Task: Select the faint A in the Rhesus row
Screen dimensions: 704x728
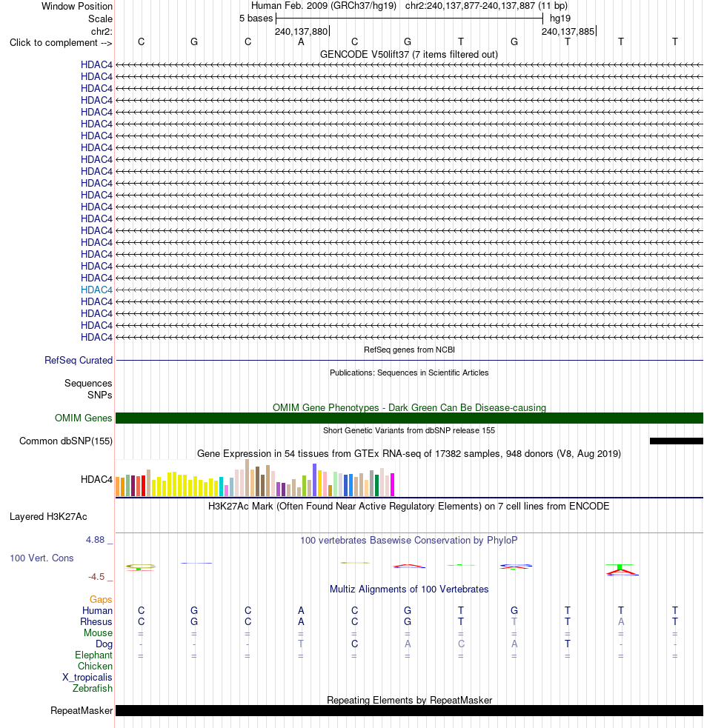Action: [x=621, y=621]
